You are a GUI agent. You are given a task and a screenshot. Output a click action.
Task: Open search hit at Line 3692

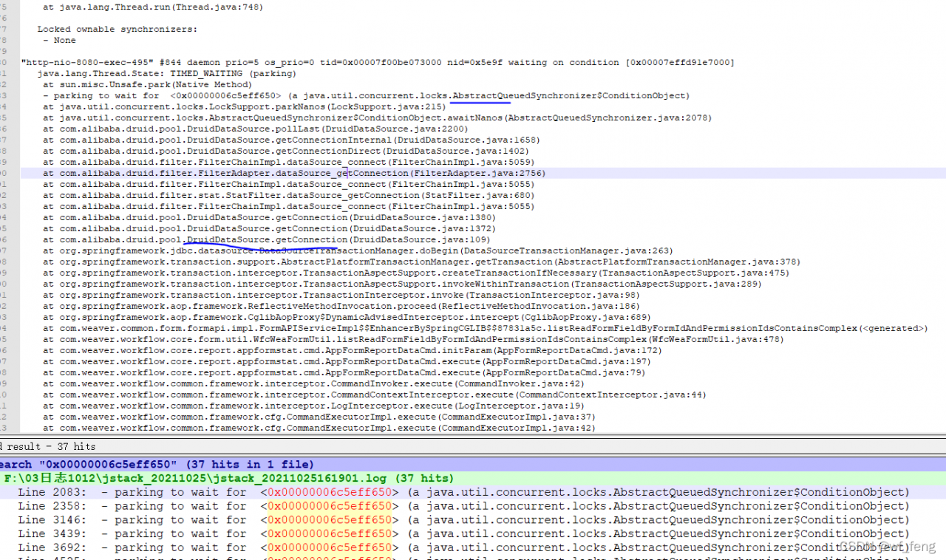click(x=464, y=547)
